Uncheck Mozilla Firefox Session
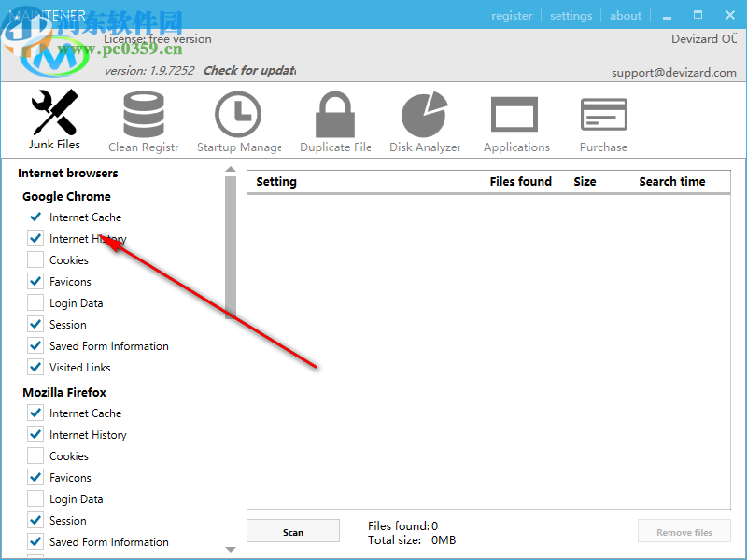The width and height of the screenshot is (747, 560). 35,520
